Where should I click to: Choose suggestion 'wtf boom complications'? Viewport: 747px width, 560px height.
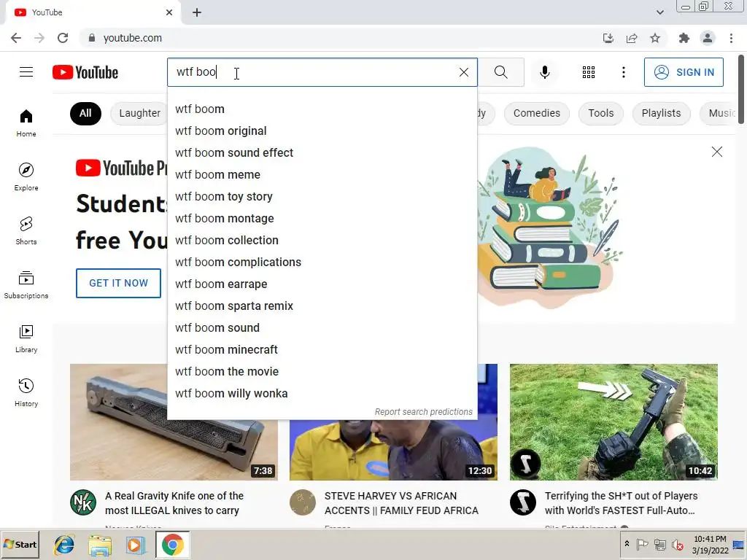[x=322, y=262]
